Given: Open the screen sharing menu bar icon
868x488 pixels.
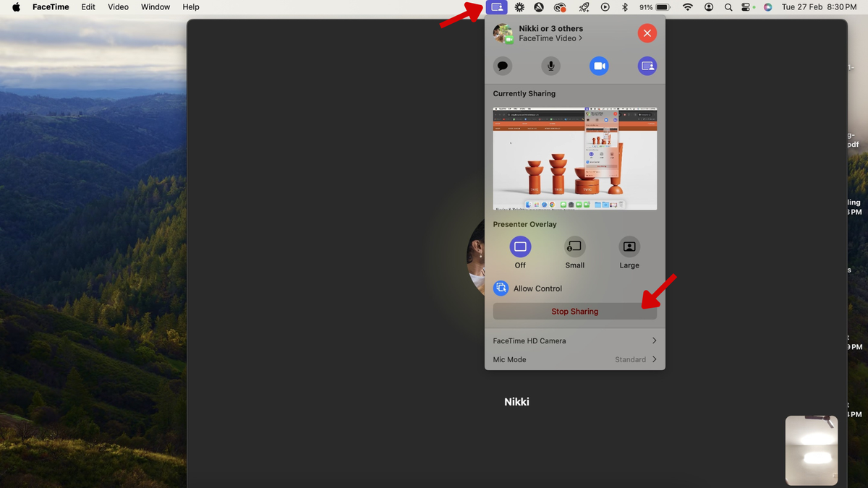Looking at the screenshot, I should coord(496,7).
